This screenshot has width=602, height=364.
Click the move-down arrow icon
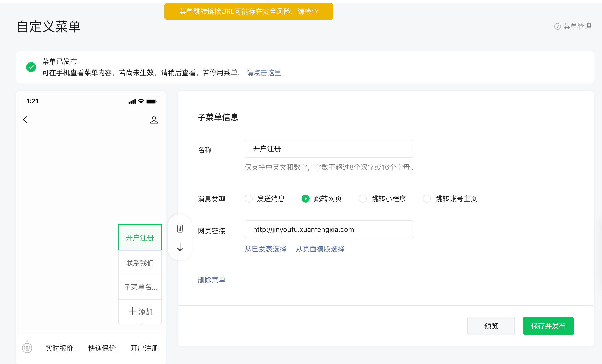pyautogui.click(x=180, y=247)
